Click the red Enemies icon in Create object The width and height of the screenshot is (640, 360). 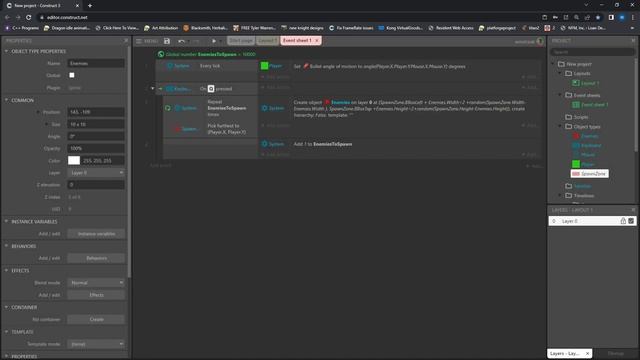point(327,102)
